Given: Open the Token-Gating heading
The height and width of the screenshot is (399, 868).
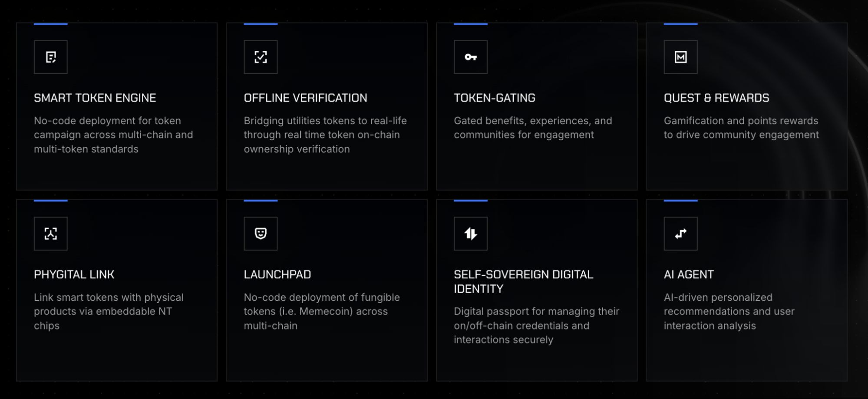Looking at the screenshot, I should tap(495, 98).
